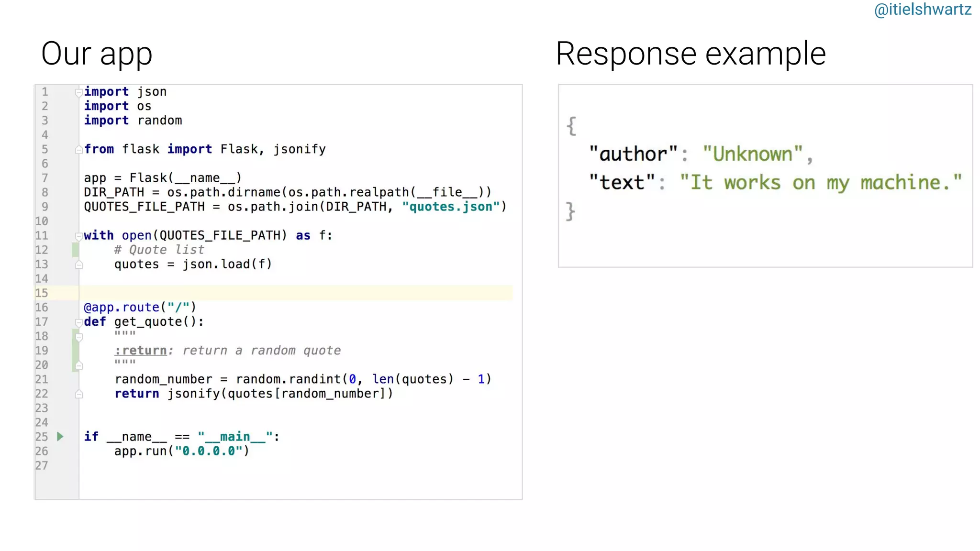Image resolution: width=980 pixels, height=551 pixels.
Task: Click the green change marker at line 12
Action: (x=75, y=250)
